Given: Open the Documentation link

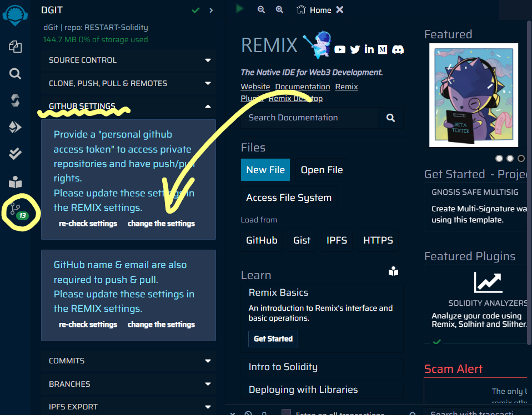Looking at the screenshot, I should (303, 87).
